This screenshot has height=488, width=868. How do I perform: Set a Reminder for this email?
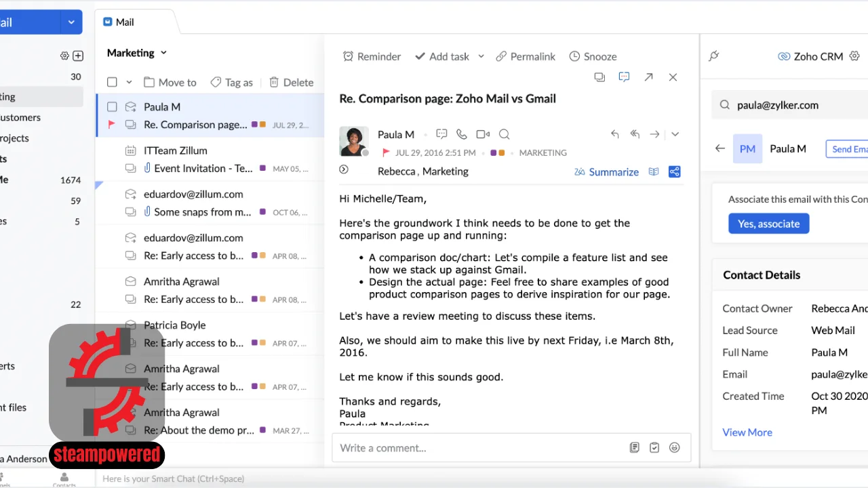point(372,56)
